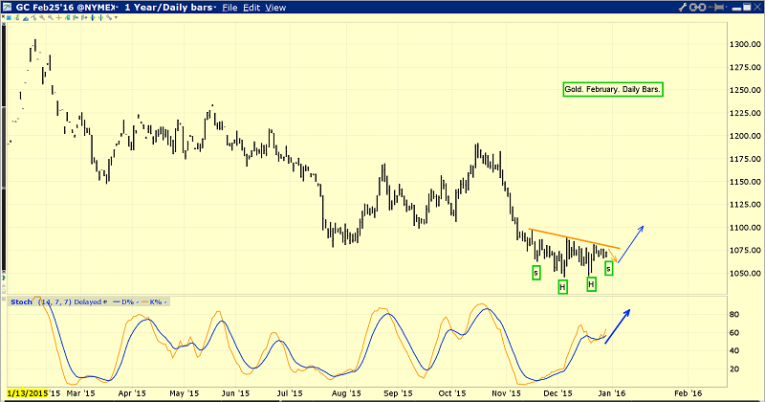The image size is (765, 402).
Task: Click the chart window icon at top-left
Action: click(x=8, y=7)
